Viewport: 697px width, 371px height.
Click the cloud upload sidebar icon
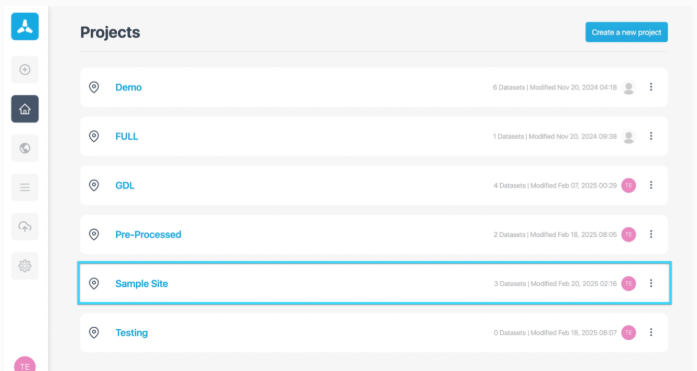pyautogui.click(x=25, y=227)
